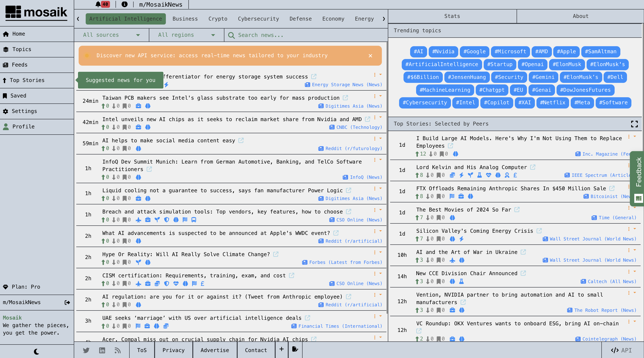
Task: Open the notifications bell with 40 badge
Action: [98, 4]
